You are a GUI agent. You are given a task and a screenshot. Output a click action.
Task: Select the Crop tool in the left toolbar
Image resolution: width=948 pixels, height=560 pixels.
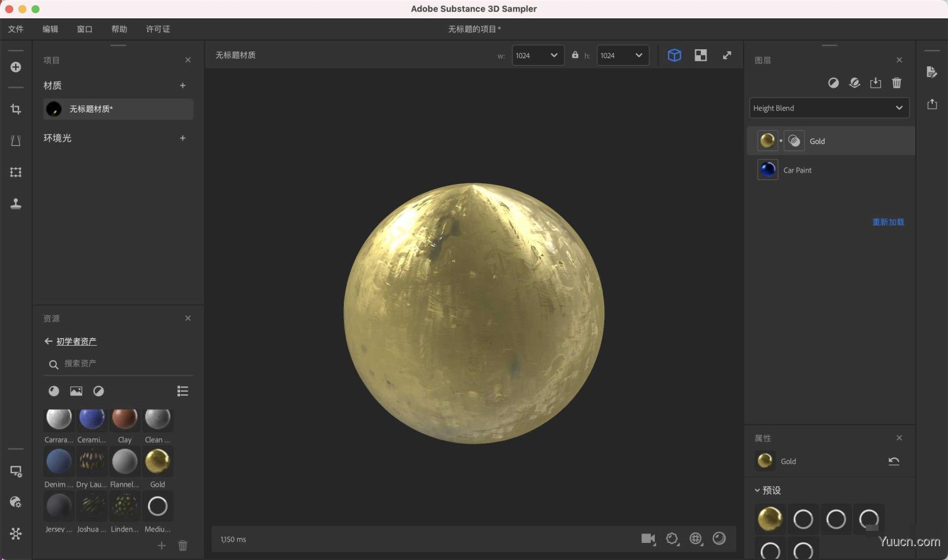pyautogui.click(x=16, y=109)
